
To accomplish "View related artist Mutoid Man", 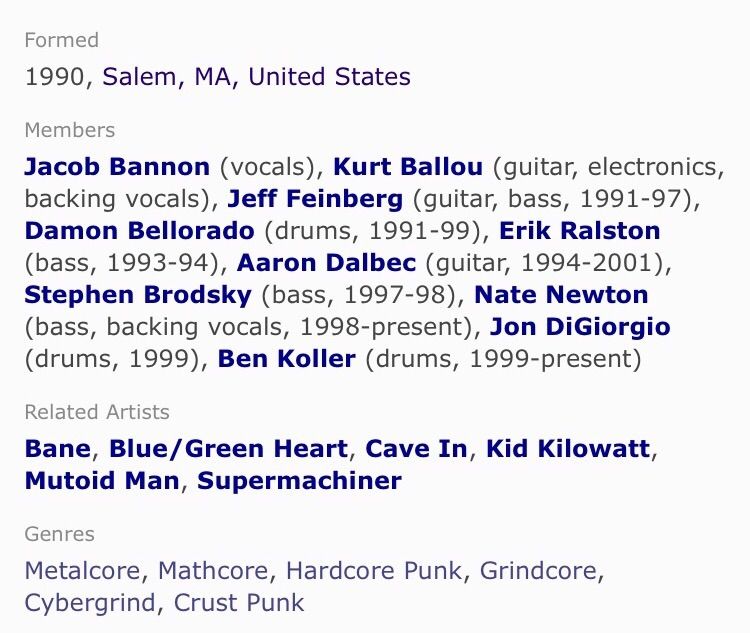I will point(102,481).
